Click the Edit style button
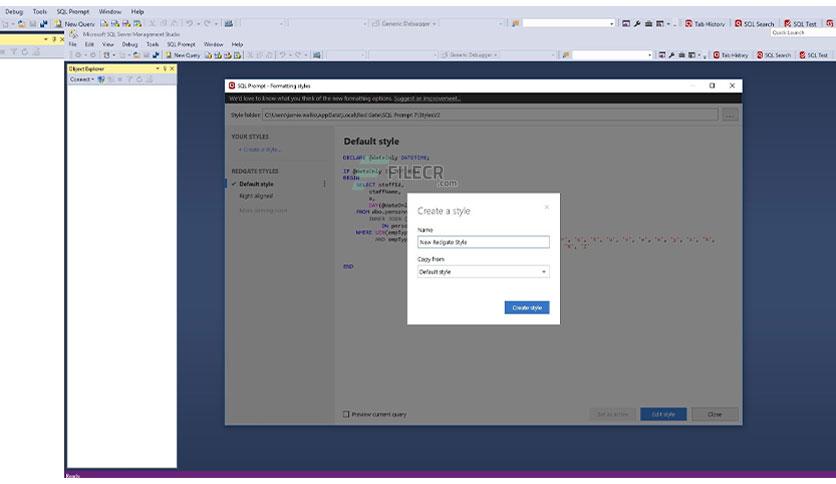This screenshot has height=484, width=836. coord(663,414)
